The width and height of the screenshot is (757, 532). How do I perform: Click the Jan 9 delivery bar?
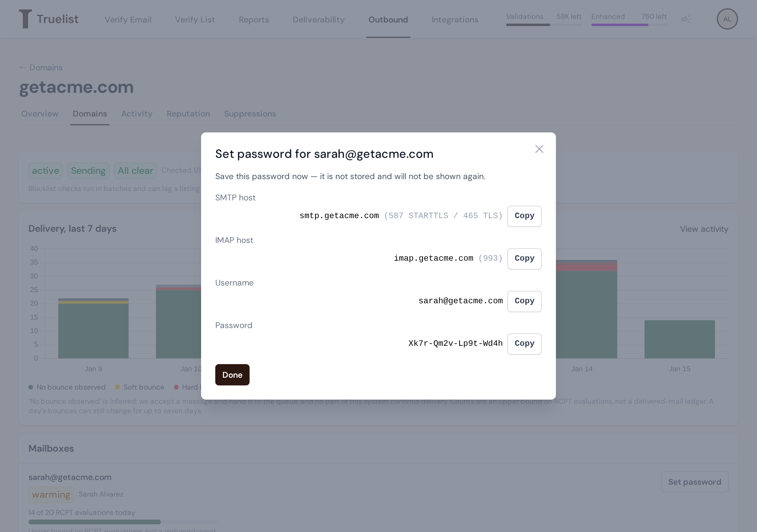pos(93,328)
